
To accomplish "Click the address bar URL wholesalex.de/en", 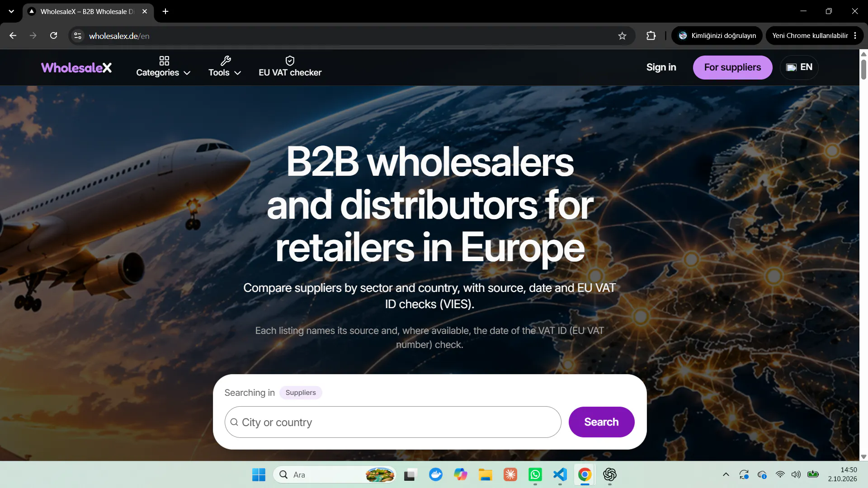I will (119, 36).
